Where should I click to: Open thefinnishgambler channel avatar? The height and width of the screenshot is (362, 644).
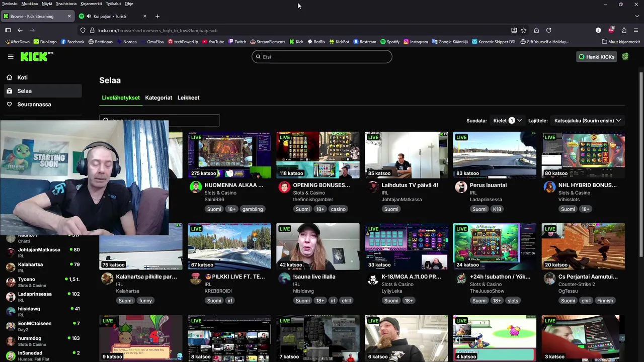(x=284, y=187)
